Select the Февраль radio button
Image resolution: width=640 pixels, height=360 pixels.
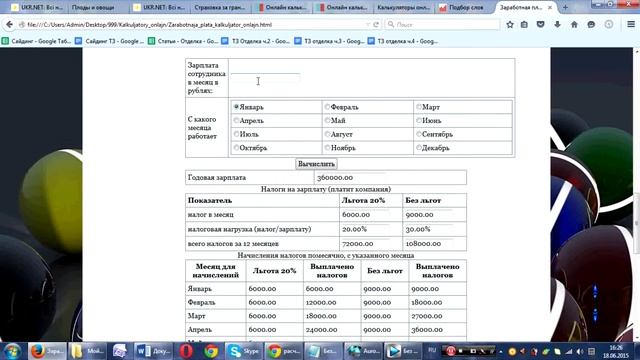coord(327,107)
